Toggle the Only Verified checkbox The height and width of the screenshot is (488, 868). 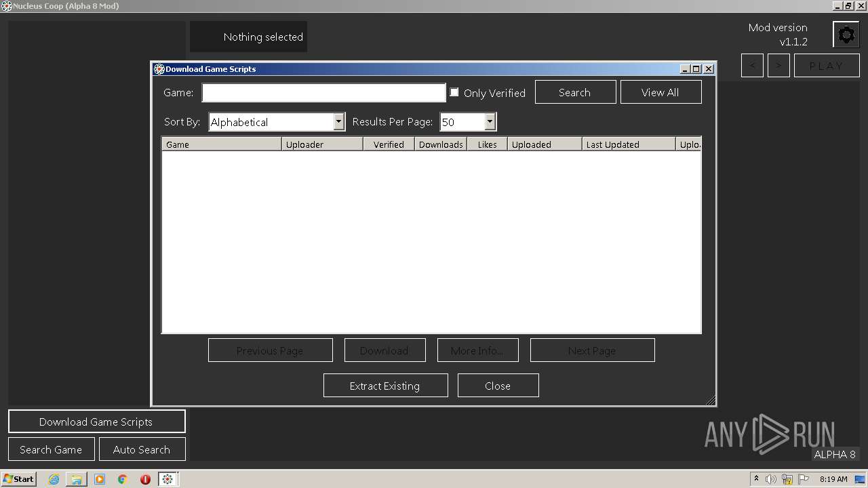coord(454,92)
